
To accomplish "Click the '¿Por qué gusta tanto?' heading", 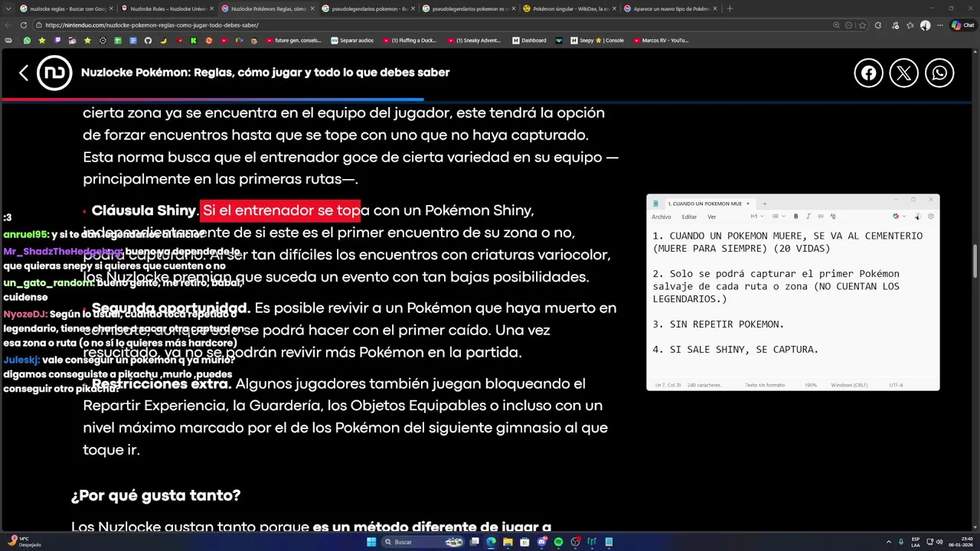I will (x=155, y=495).
